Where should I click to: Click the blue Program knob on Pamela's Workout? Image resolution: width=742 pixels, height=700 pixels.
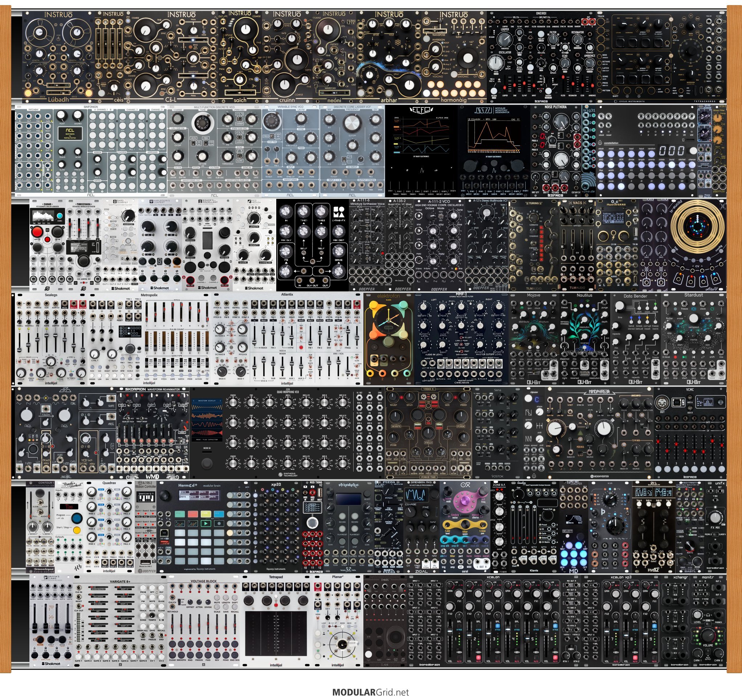(x=77, y=518)
